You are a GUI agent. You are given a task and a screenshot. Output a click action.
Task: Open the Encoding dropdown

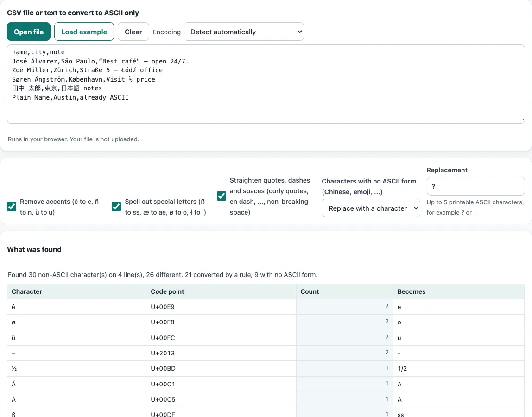pyautogui.click(x=244, y=32)
